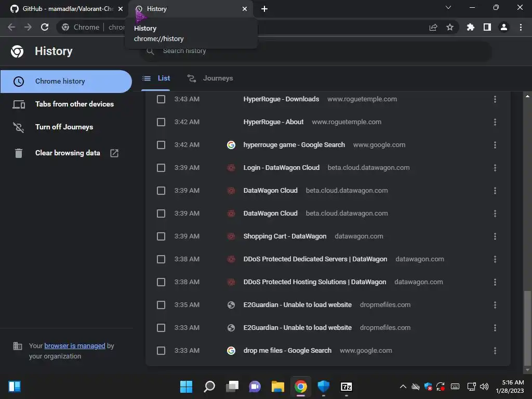Switch to the GitHub mamadfar tab
This screenshot has height=399, width=532.
click(x=67, y=9)
